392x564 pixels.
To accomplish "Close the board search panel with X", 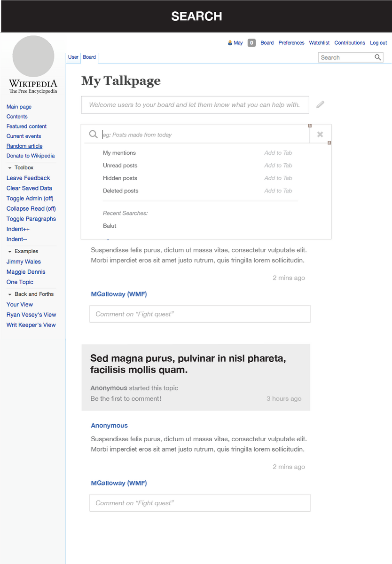I will tap(320, 135).
